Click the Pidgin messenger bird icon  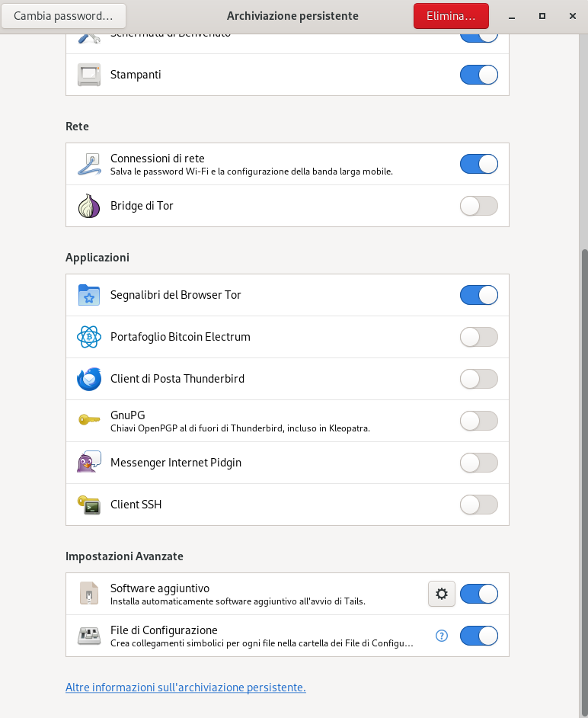tap(89, 462)
